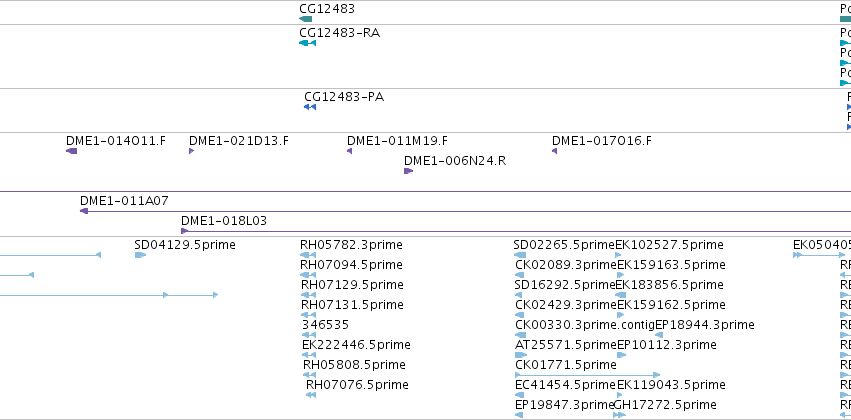Select the EP18944.3prime EST glyph
This screenshot has height=420, width=851.
pos(659,335)
